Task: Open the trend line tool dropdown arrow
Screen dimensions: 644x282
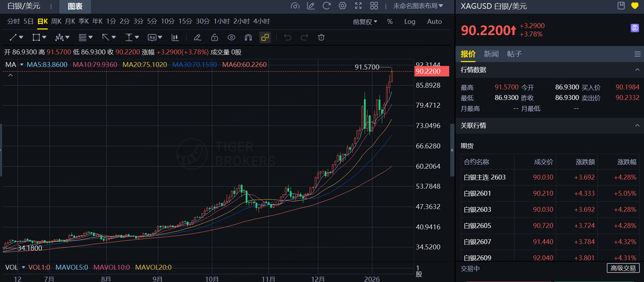Action: pos(21,37)
